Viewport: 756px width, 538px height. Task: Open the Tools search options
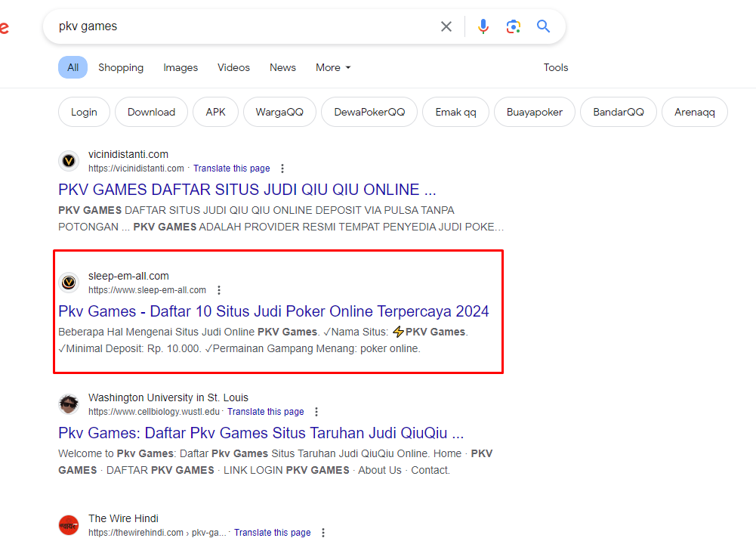[555, 67]
